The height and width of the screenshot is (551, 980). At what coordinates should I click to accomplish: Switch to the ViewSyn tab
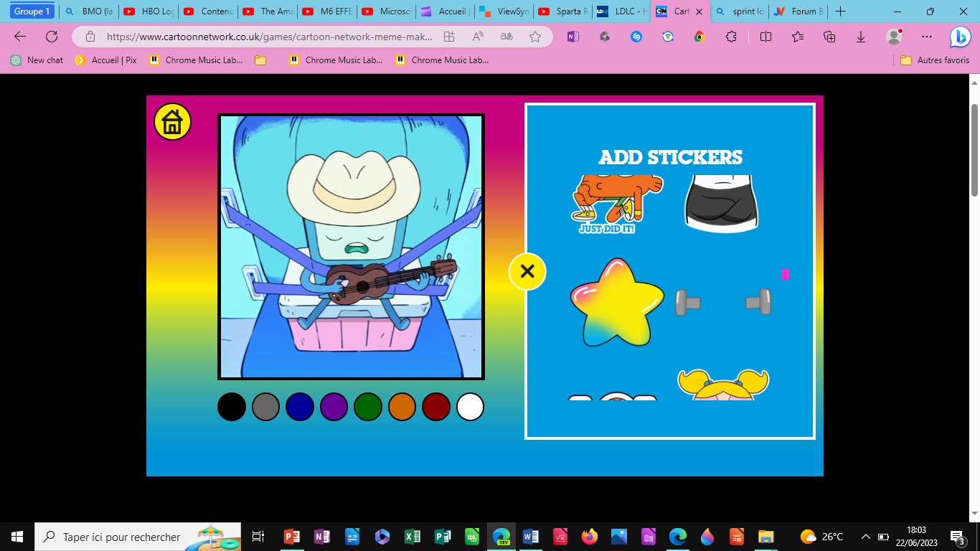pyautogui.click(x=505, y=11)
